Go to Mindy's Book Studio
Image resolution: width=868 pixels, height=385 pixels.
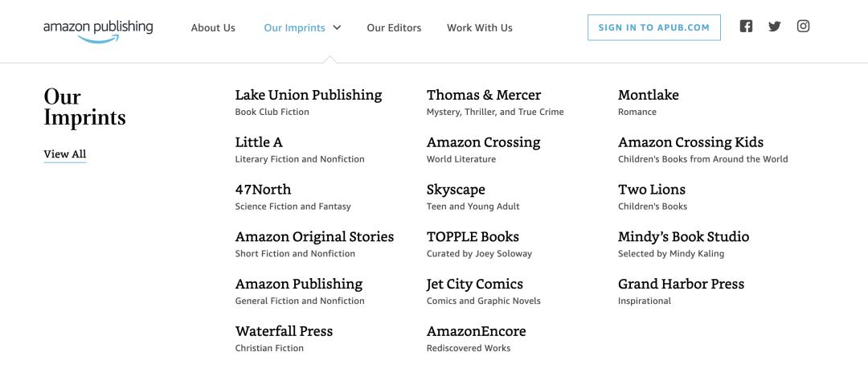coord(683,237)
